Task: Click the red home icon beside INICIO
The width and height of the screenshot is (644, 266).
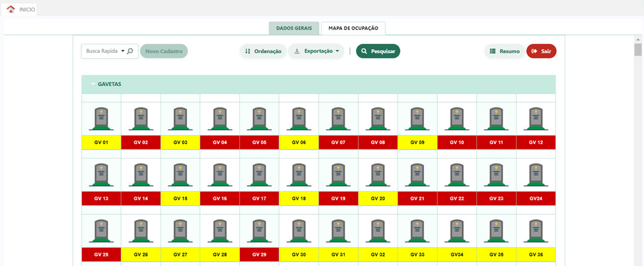Action: coord(10,9)
